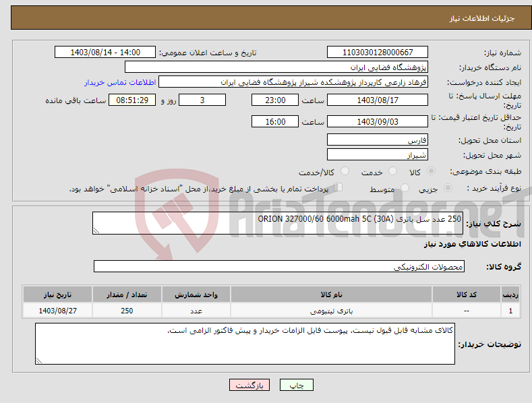Click the resize handle of buyer notes textarea
Screen dimensions: 532x403
point(39,361)
